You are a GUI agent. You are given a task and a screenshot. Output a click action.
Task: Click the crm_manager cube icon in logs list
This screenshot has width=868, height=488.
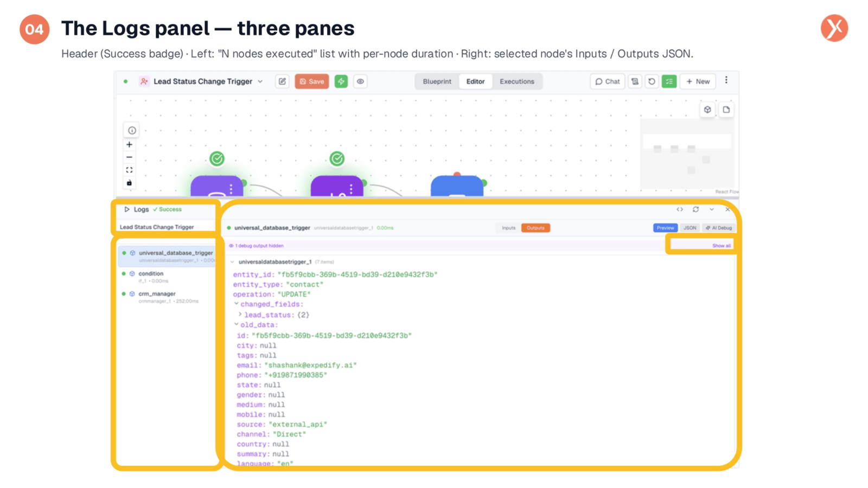click(x=132, y=294)
